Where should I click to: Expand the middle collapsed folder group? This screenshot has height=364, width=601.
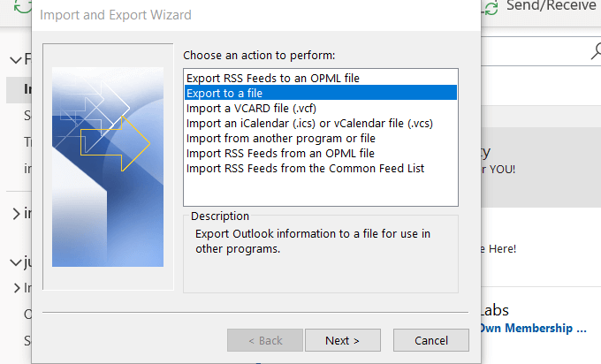pos(15,214)
